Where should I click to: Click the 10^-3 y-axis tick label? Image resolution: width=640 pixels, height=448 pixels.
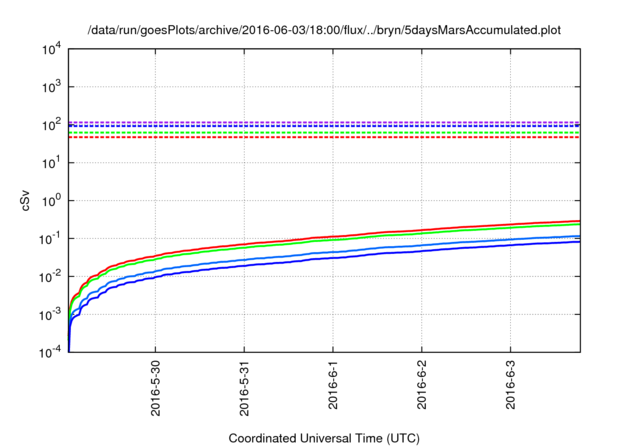47,315
